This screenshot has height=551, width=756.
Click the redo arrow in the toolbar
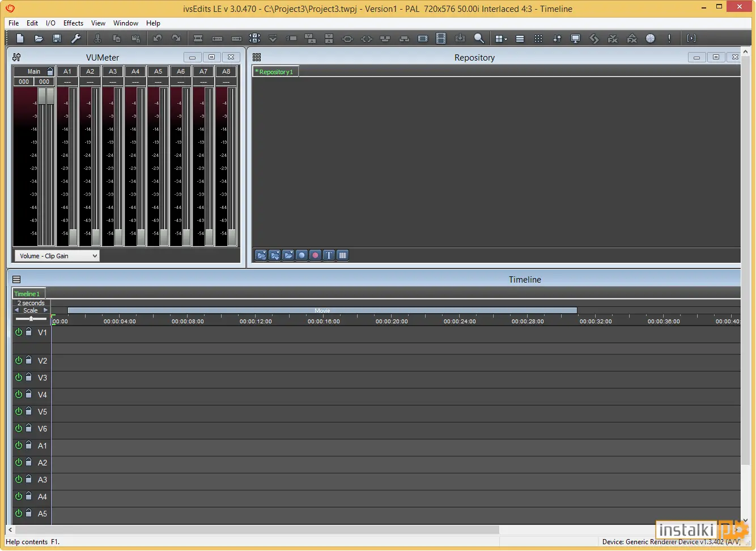coord(176,39)
